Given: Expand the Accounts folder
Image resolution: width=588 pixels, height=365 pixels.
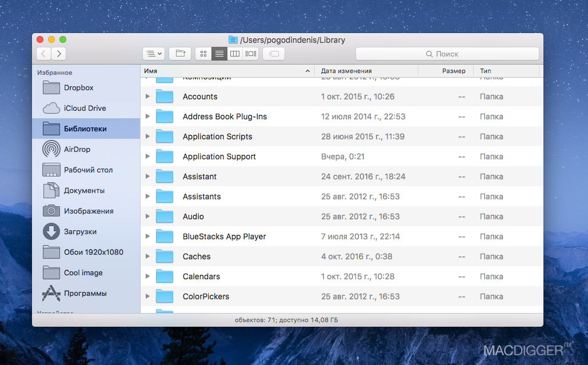Looking at the screenshot, I should tap(148, 97).
